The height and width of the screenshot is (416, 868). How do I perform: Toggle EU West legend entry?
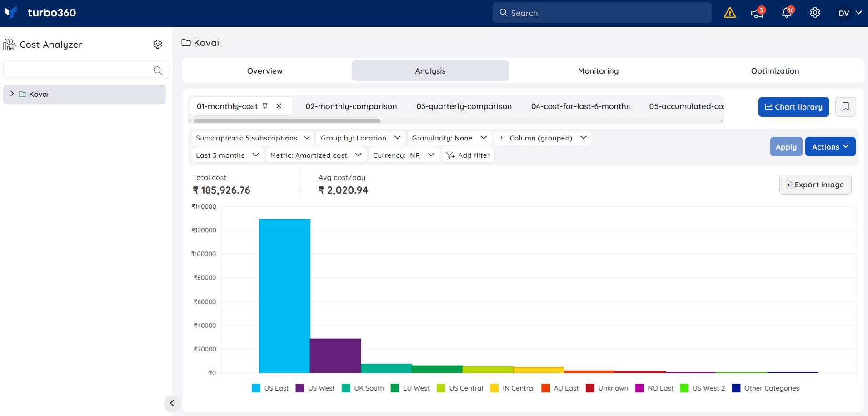pyautogui.click(x=410, y=388)
